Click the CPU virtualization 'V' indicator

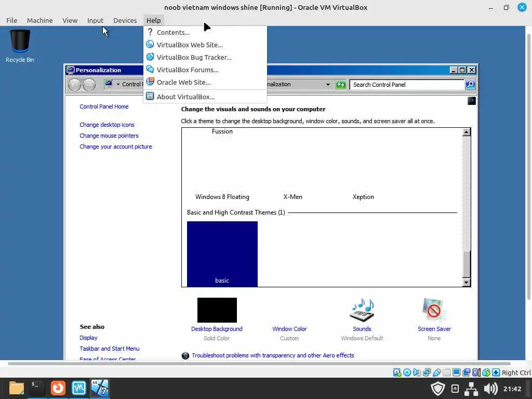[476, 373]
